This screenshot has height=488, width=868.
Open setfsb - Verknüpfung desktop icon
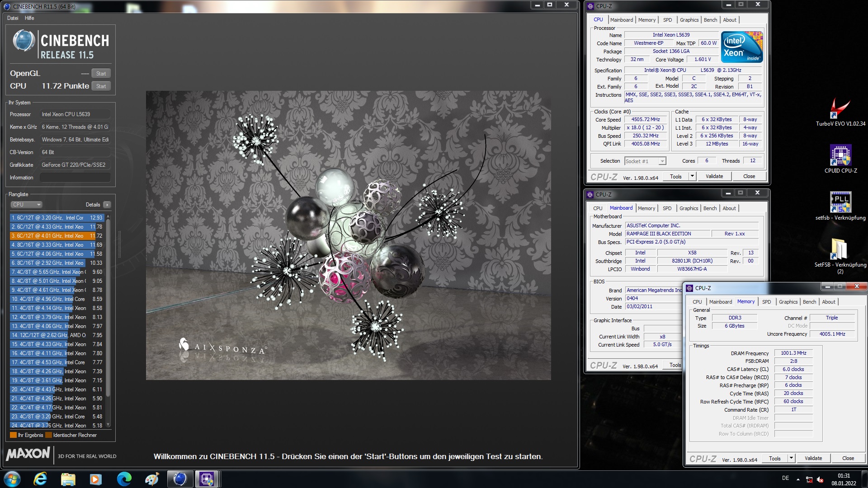(840, 206)
